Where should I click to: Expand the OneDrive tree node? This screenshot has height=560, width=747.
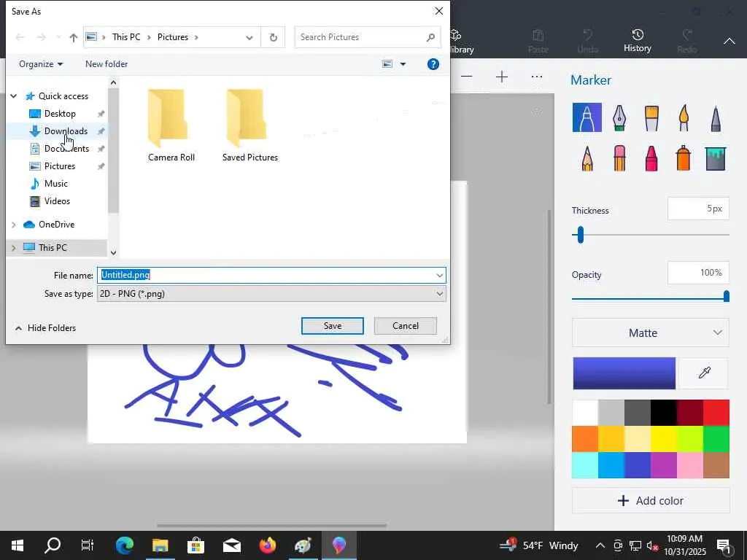(x=14, y=225)
